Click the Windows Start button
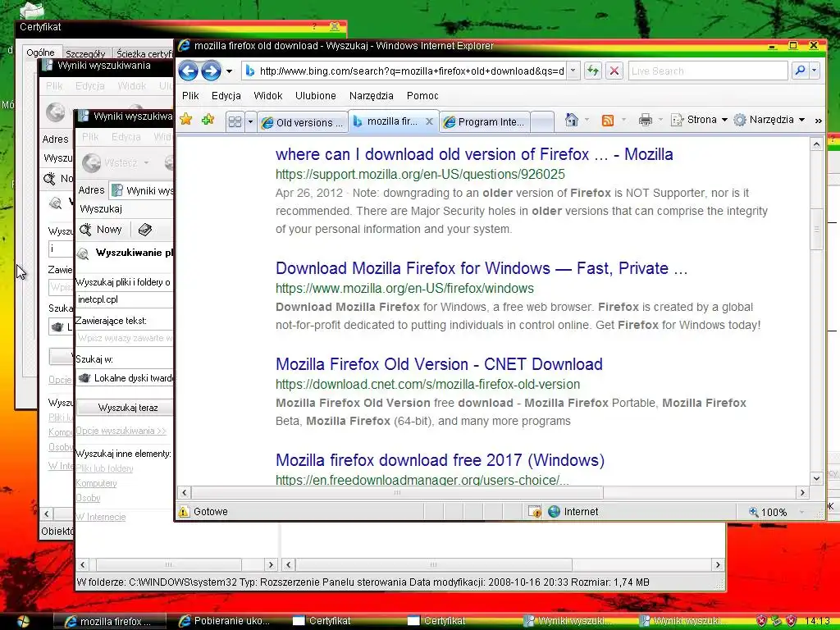This screenshot has height=630, width=840. [23, 622]
